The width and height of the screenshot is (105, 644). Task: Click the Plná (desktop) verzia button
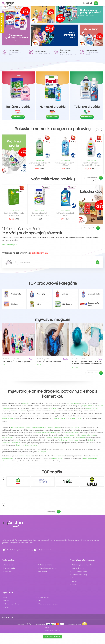[52, 636]
